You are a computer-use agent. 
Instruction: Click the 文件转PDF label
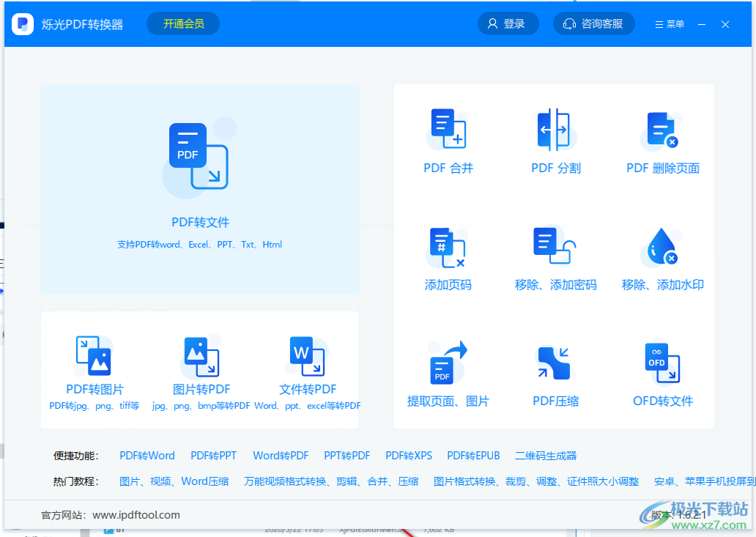click(308, 389)
